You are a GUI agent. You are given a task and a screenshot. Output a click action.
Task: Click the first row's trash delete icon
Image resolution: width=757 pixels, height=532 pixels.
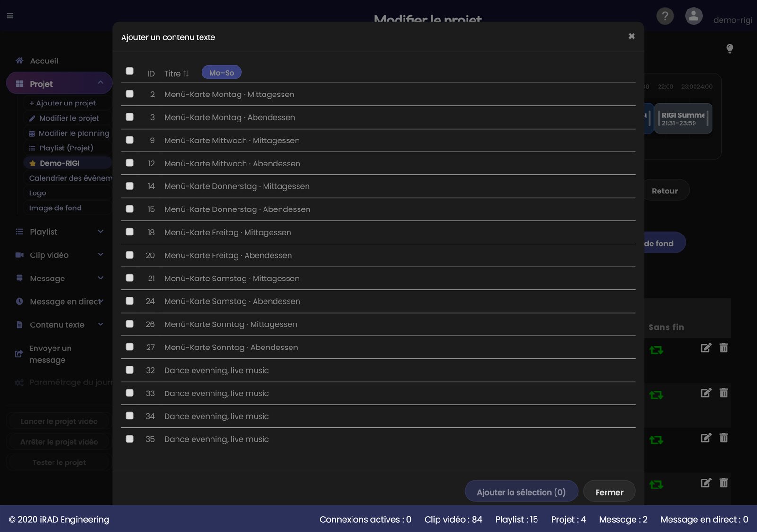(x=723, y=348)
